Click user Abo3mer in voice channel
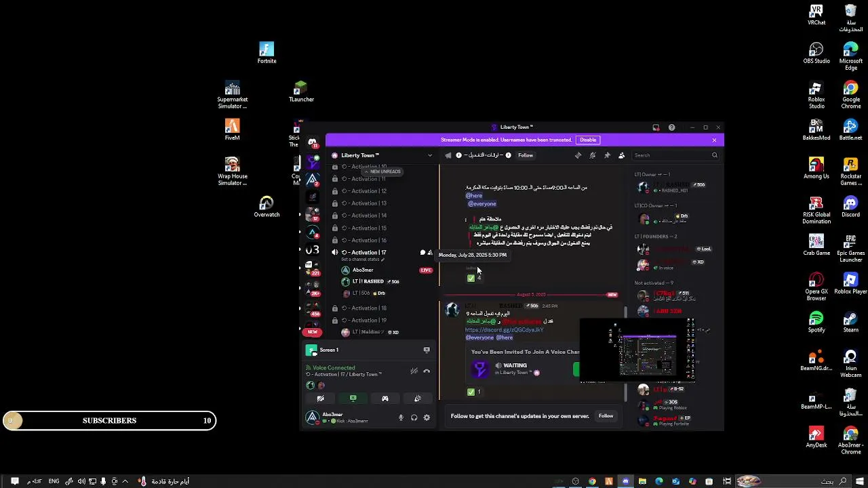868x488 pixels. [363, 270]
